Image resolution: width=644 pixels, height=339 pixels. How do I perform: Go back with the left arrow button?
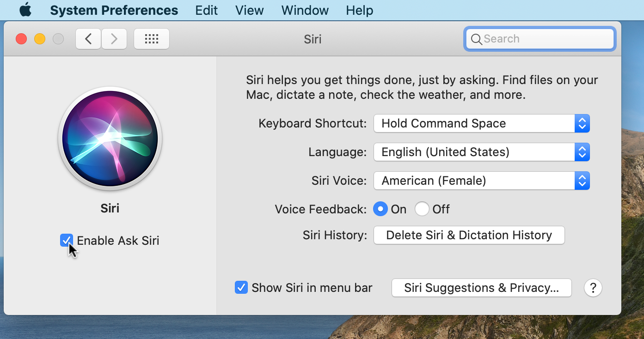88,39
